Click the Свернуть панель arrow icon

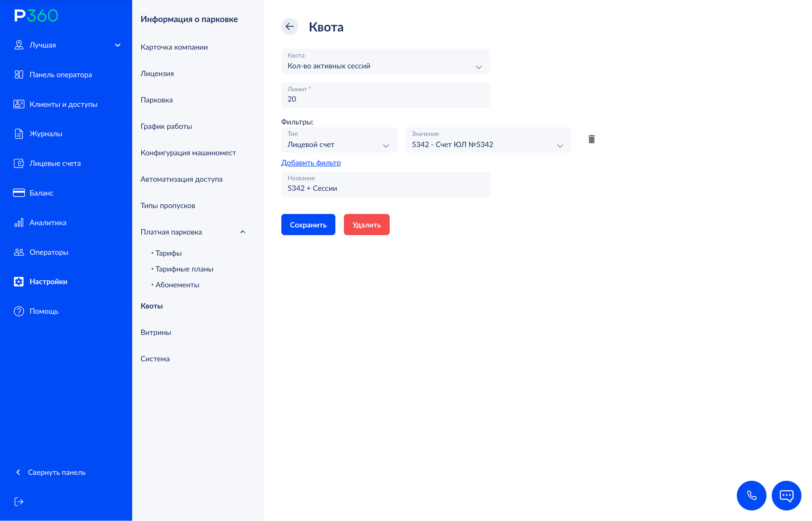pyautogui.click(x=18, y=472)
